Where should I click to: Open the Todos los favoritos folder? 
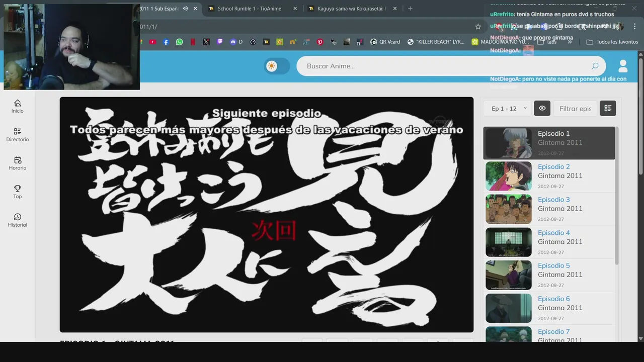[612, 42]
